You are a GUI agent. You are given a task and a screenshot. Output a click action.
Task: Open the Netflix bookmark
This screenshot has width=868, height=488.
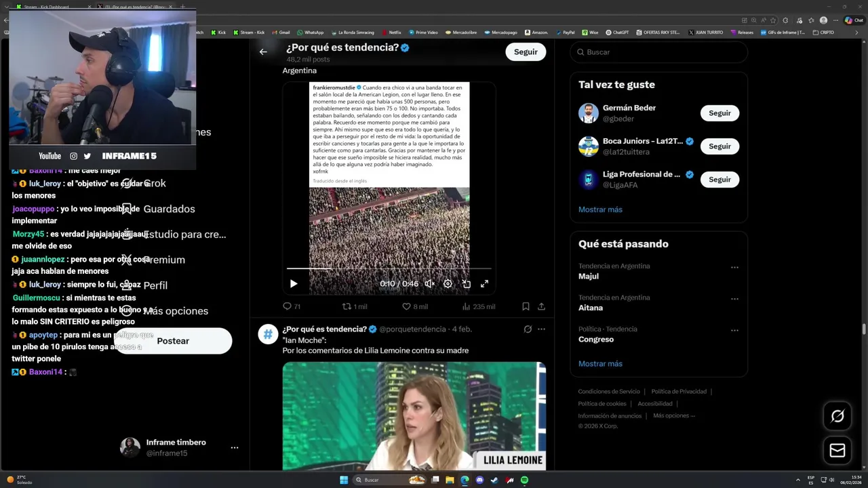click(x=391, y=32)
